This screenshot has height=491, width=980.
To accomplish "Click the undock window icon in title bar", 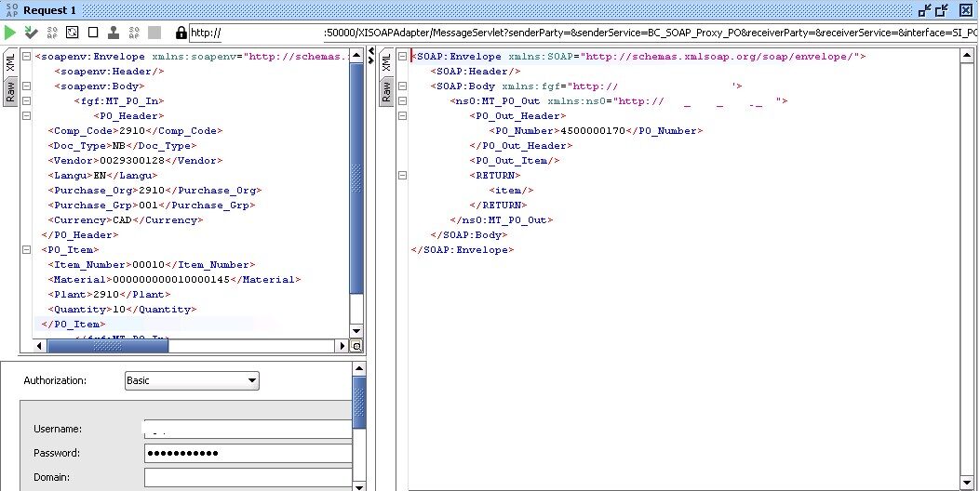I will pyautogui.click(x=924, y=9).
